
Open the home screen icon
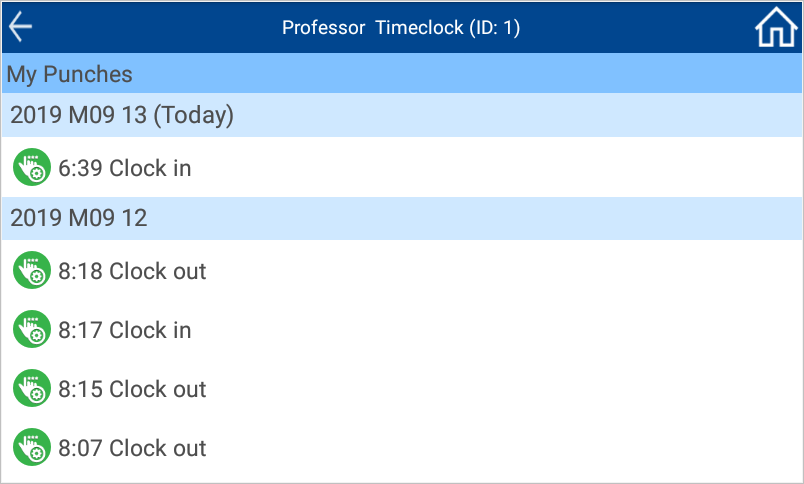(776, 27)
